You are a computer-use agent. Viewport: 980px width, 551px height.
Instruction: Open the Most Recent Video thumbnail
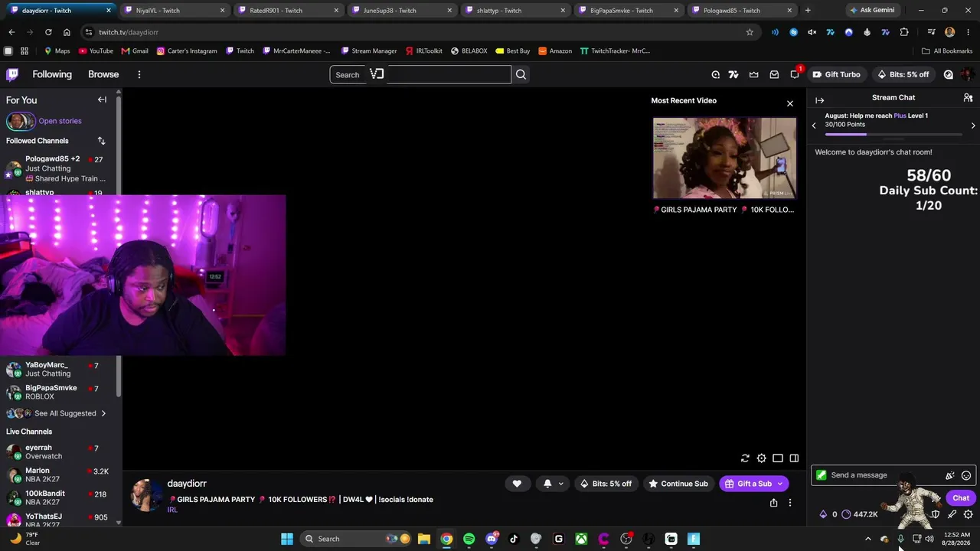click(x=724, y=158)
